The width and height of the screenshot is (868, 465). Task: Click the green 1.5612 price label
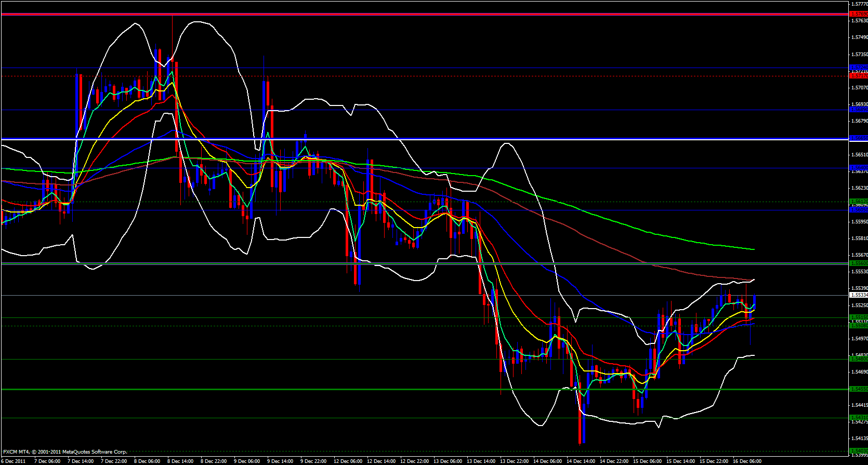[x=858, y=201]
